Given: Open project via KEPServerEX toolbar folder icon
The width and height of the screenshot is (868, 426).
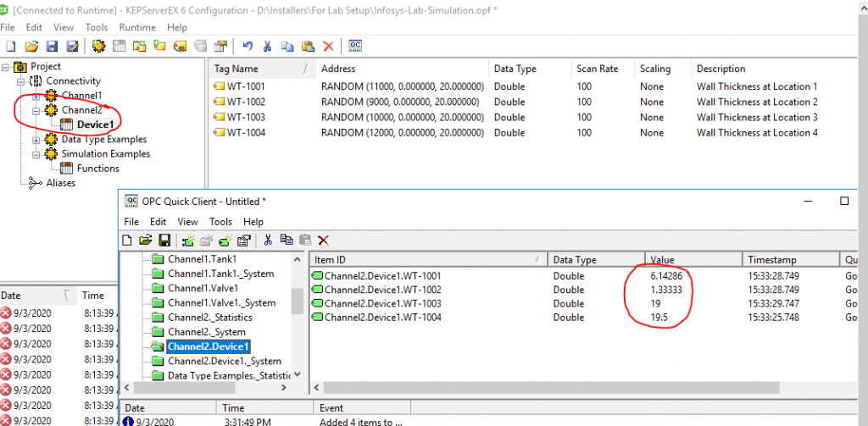Looking at the screenshot, I should click(x=31, y=47).
